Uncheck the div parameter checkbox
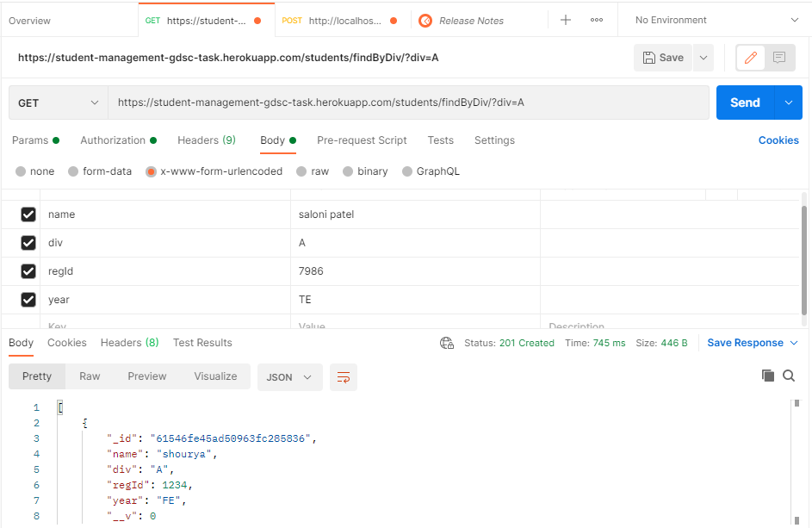The height and width of the screenshot is (528, 812). pos(28,243)
